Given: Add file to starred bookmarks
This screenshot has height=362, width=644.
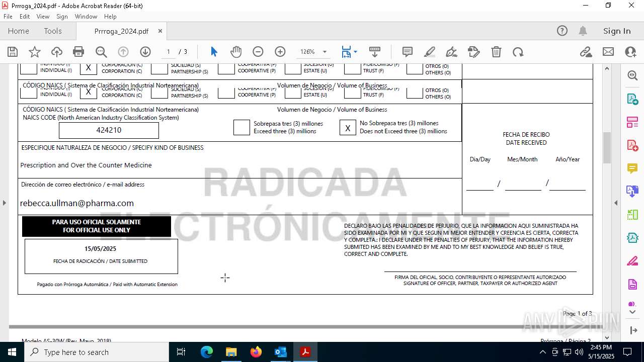Looking at the screenshot, I should (35, 52).
